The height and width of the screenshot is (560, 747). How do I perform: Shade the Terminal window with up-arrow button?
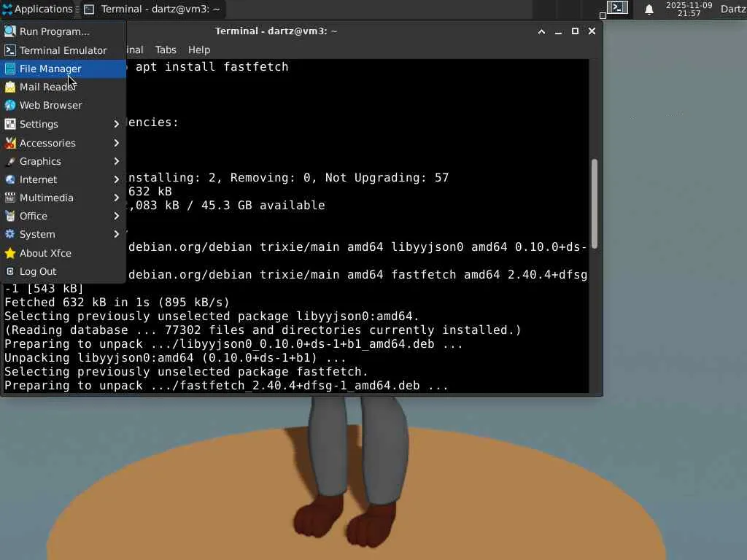541,31
